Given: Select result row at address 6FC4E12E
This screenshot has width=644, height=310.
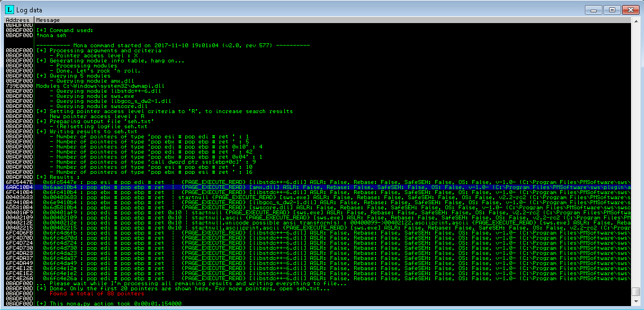Looking at the screenshot, I should (317, 268).
